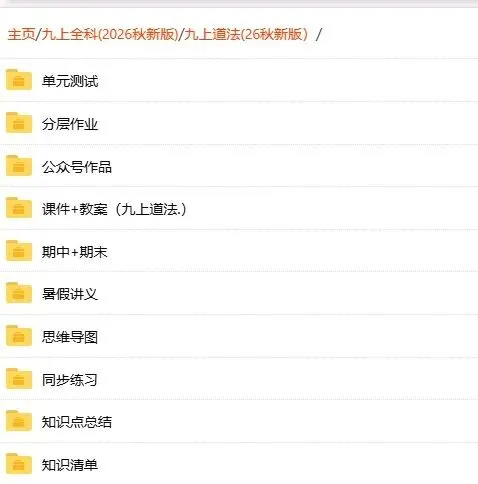Click the folder icon beside 分层作业
The image size is (478, 484).
tap(19, 123)
